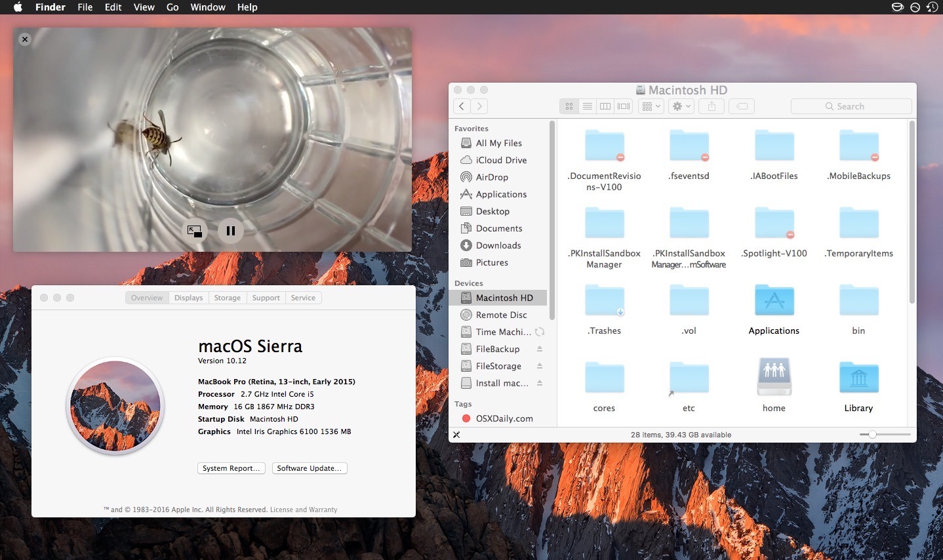
Task: Eject the FileStorage volume
Action: (540, 366)
